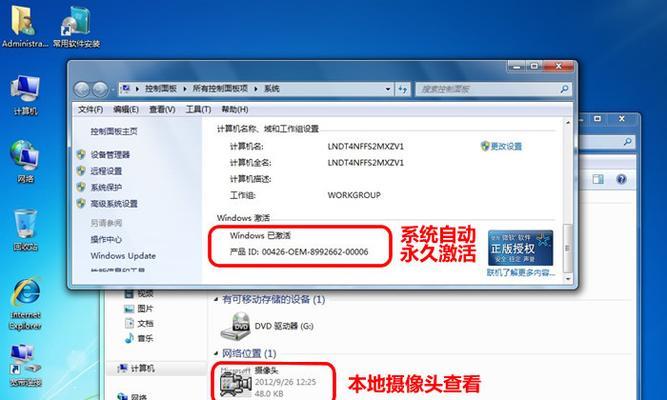Click Windows 已激活 status text

pyautogui.click(x=260, y=235)
